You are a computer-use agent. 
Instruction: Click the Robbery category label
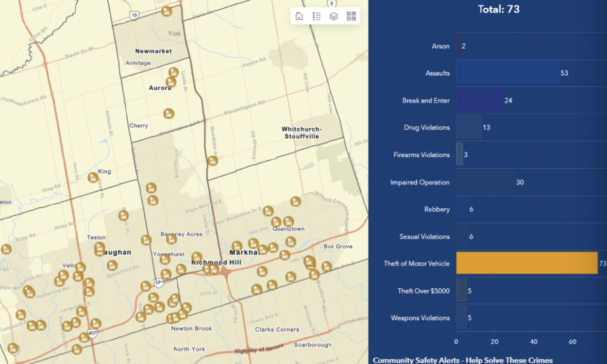click(x=437, y=209)
